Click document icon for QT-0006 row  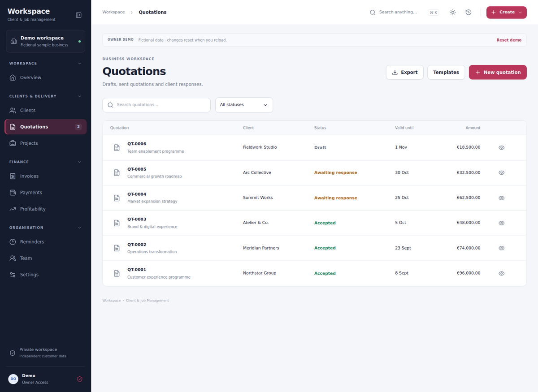pyautogui.click(x=117, y=147)
